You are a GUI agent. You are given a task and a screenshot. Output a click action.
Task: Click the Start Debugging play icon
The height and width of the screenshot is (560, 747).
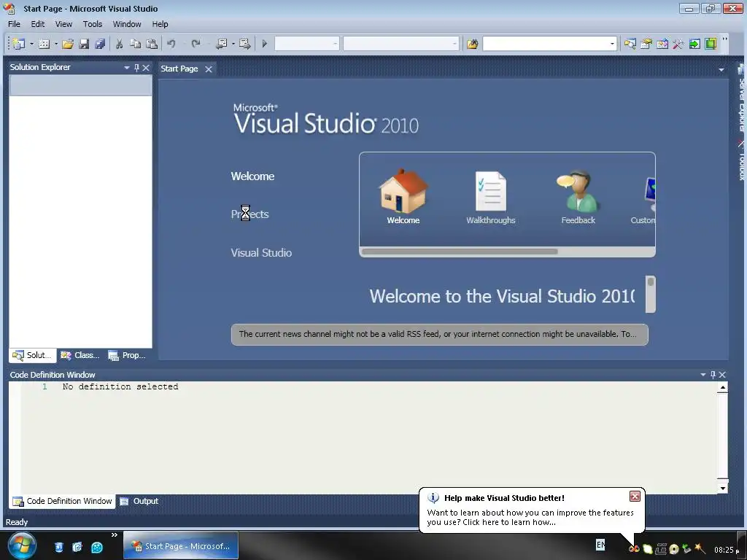264,44
